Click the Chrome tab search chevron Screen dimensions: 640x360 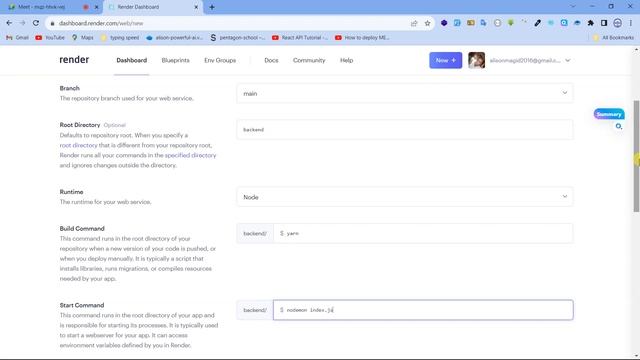coord(573,7)
